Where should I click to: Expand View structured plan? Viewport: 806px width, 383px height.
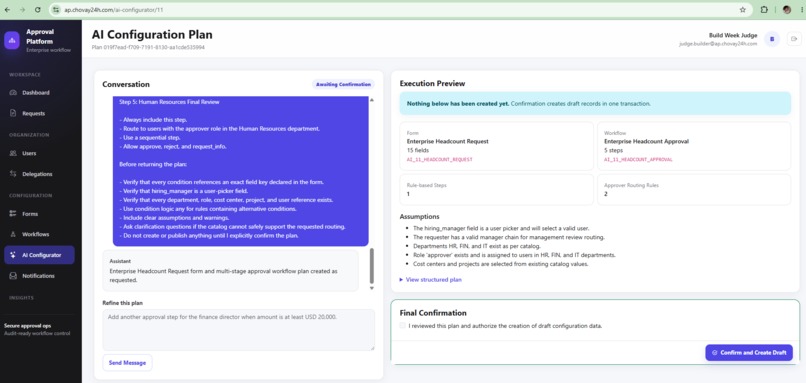pyautogui.click(x=431, y=280)
